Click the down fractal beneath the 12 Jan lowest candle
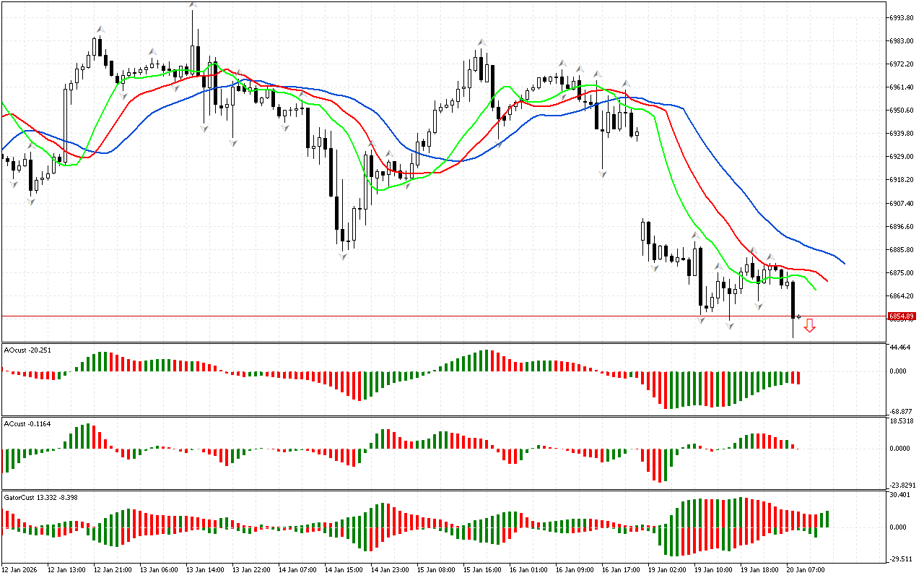Image resolution: width=924 pixels, height=578 pixels. pos(31,202)
